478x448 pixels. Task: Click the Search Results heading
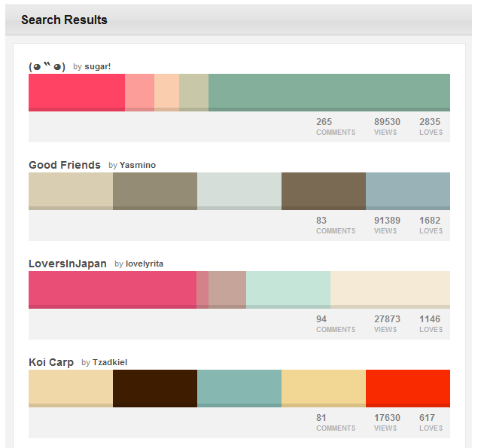point(64,20)
